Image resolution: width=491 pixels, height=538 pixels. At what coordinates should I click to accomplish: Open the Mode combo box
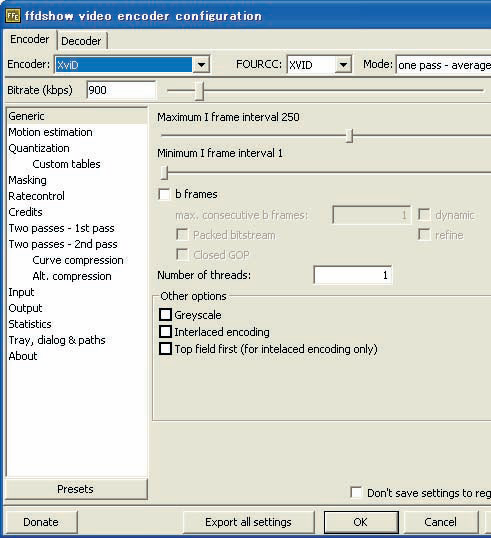click(443, 65)
